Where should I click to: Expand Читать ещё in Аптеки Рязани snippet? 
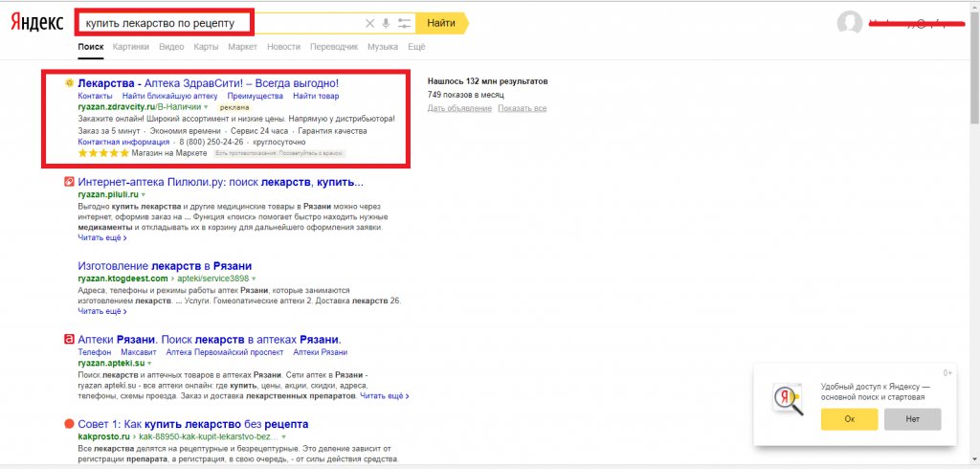click(x=385, y=396)
